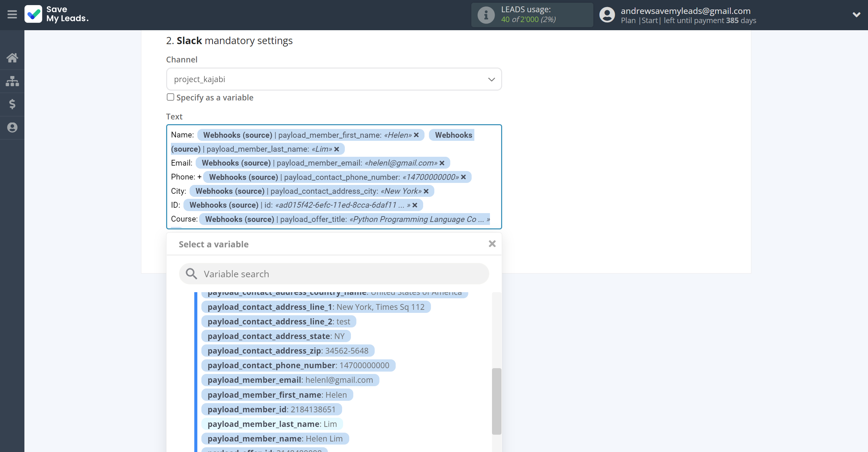Image resolution: width=868 pixels, height=452 pixels.
Task: Open the connections sitemap icon in sidebar
Action: pyautogui.click(x=12, y=81)
